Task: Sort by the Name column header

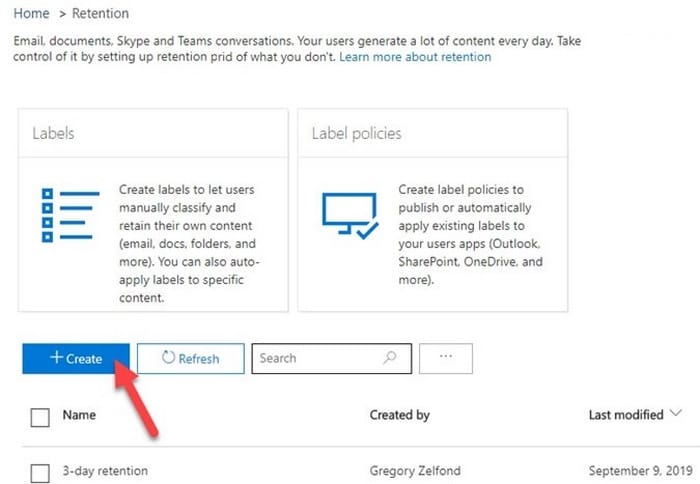Action: point(79,415)
